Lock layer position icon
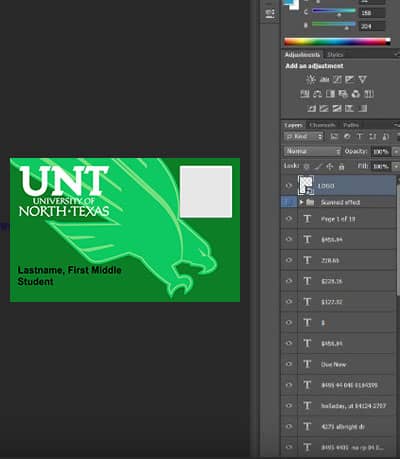The height and width of the screenshot is (459, 400). tap(330, 166)
